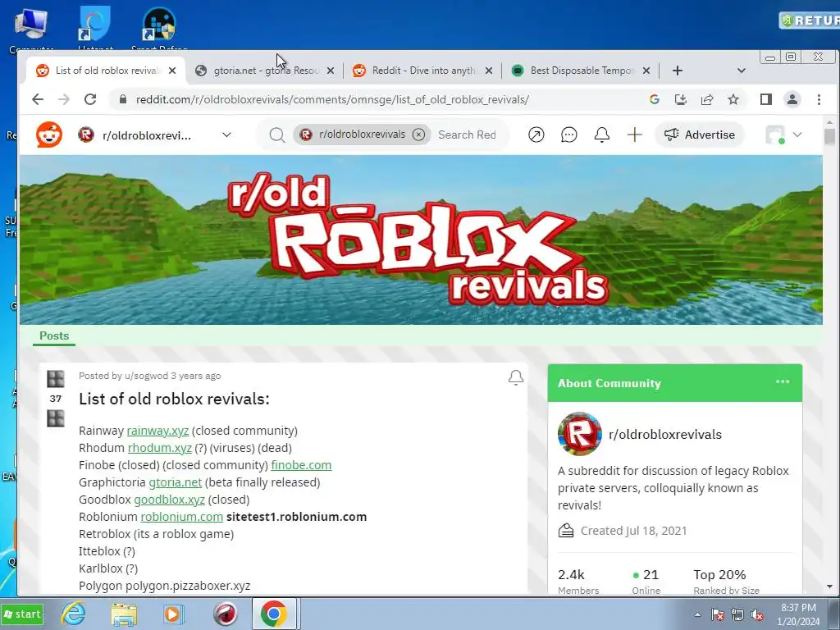This screenshot has height=630, width=840.
Task: Open Reddit chat bubble icon
Action: pos(569,135)
